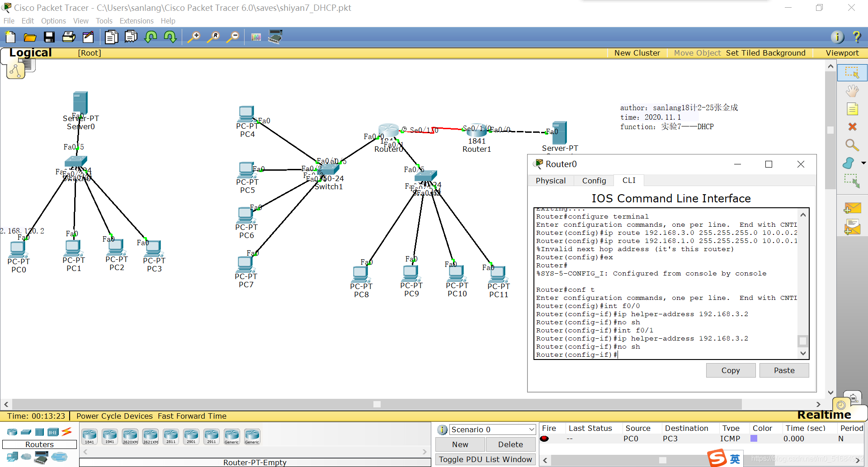Open a saved file via folder icon
The height and width of the screenshot is (467, 868).
point(30,37)
